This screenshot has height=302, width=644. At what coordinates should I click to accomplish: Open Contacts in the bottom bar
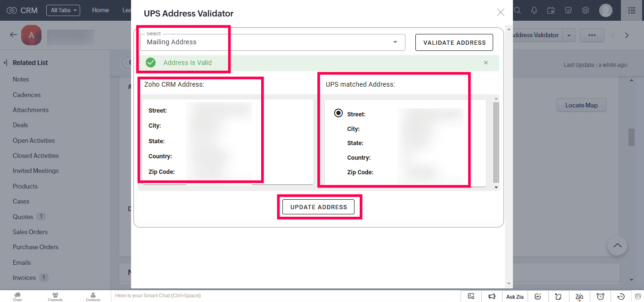93,296
